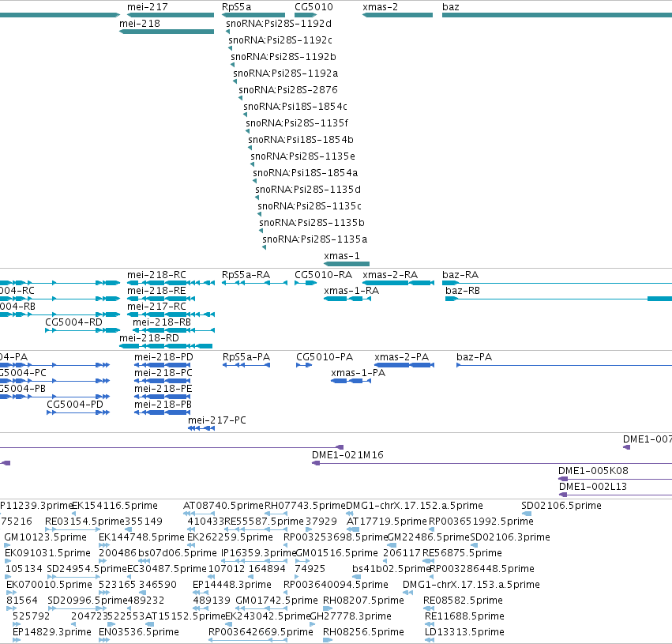This screenshot has width=672, height=644.
Task: Select snoRNA:Psi28S-1135b label
Action: tap(312, 223)
